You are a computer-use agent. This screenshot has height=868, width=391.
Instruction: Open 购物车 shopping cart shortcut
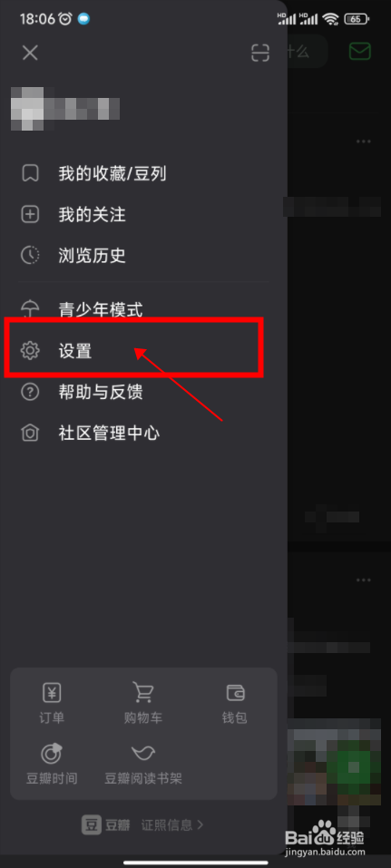click(143, 703)
